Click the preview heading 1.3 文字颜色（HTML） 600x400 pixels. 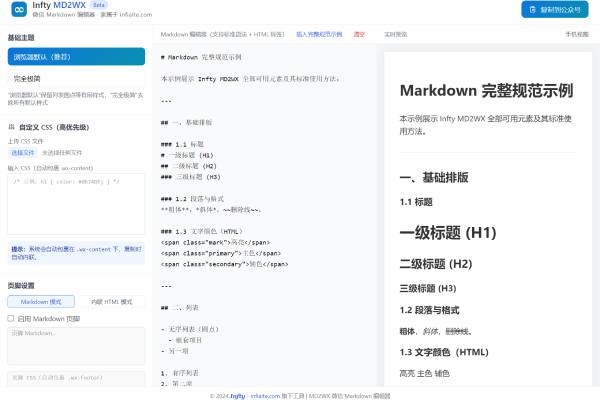point(444,352)
